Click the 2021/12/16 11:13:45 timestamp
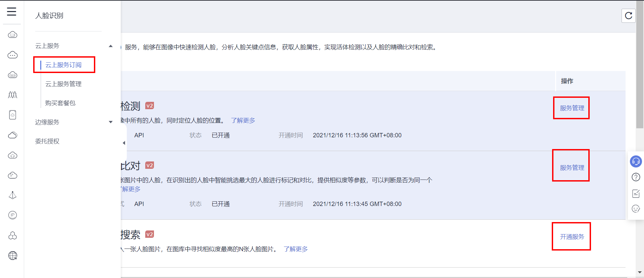This screenshot has width=644, height=278. point(357,204)
